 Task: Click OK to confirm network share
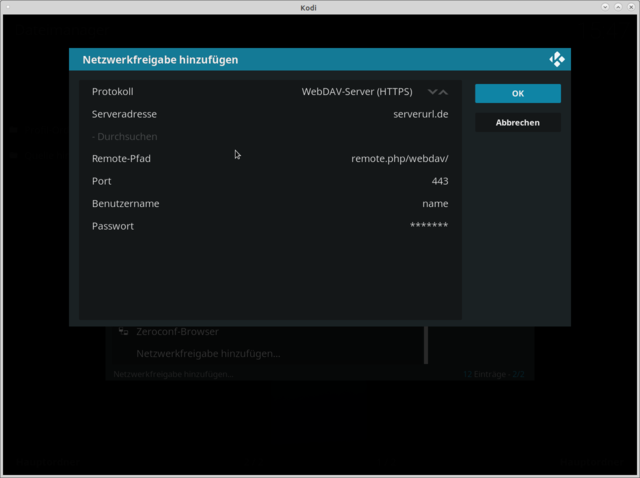(518, 93)
